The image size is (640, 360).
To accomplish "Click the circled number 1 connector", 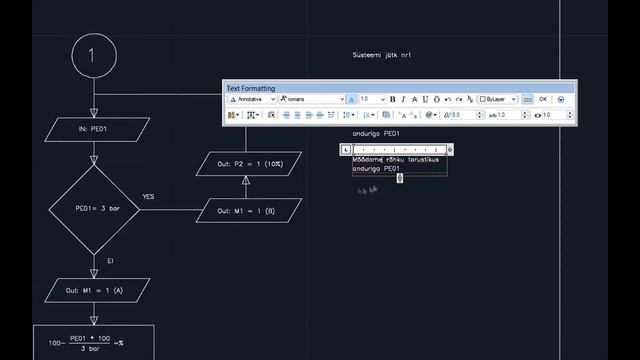I will [x=94, y=56].
